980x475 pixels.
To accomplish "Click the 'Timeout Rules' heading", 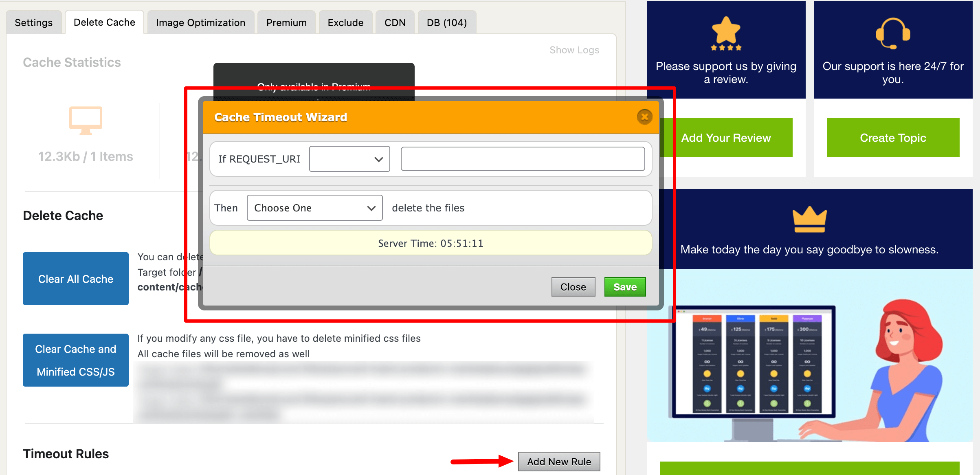I will (66, 454).
